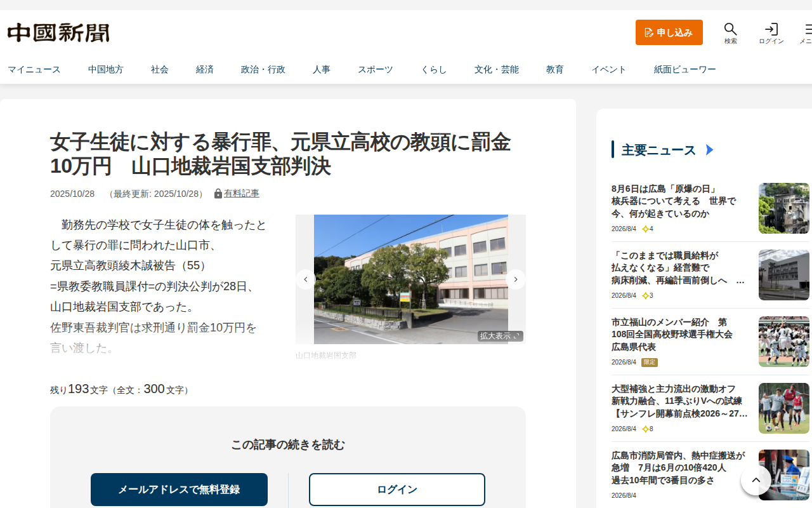Click メールアドレスで無料登録 button

179,490
